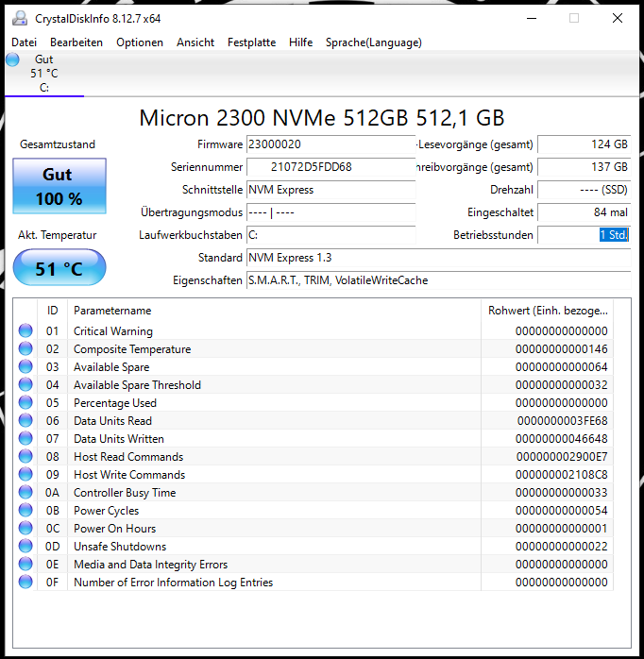
Task: Open the Hilfe menu
Action: coord(300,42)
